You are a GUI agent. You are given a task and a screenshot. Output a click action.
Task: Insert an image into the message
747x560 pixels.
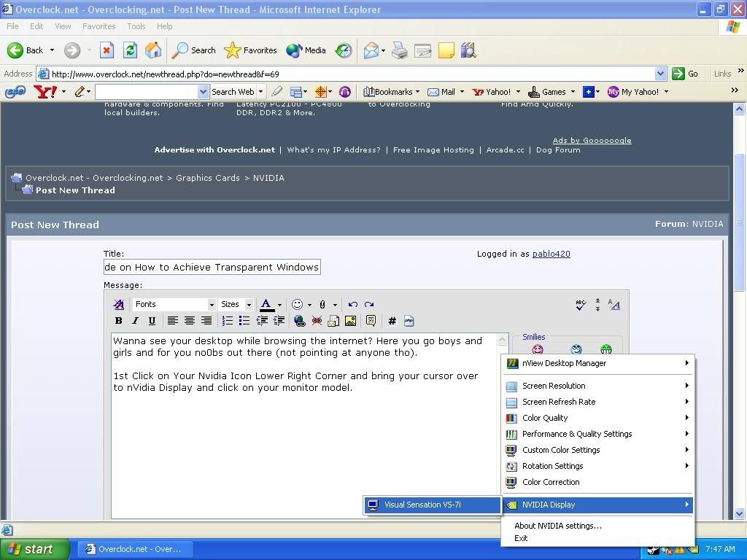coord(350,321)
